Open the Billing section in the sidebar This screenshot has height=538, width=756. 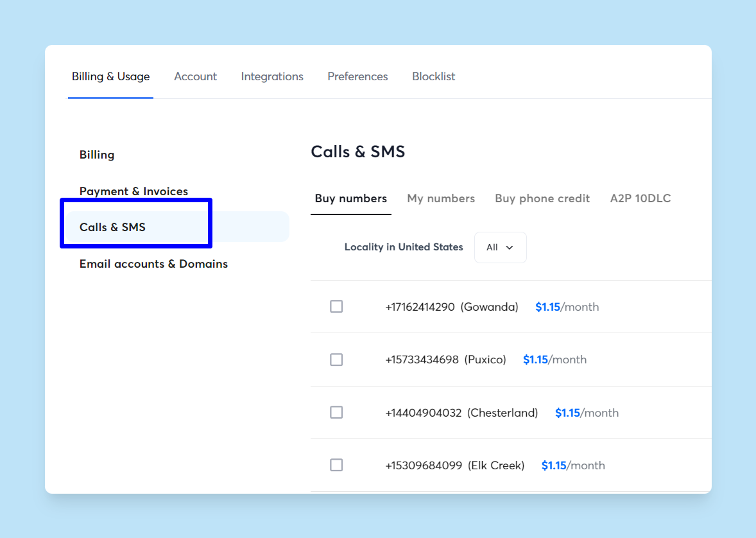tap(97, 154)
